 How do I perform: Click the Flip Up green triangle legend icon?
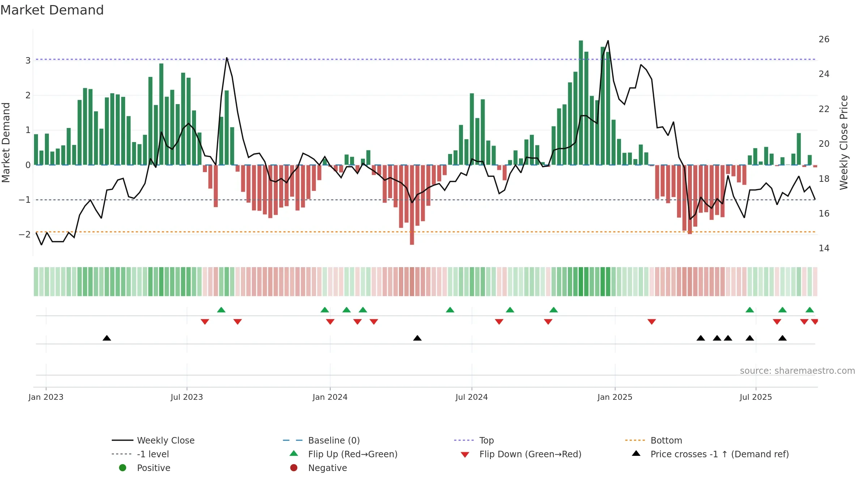pyautogui.click(x=294, y=453)
